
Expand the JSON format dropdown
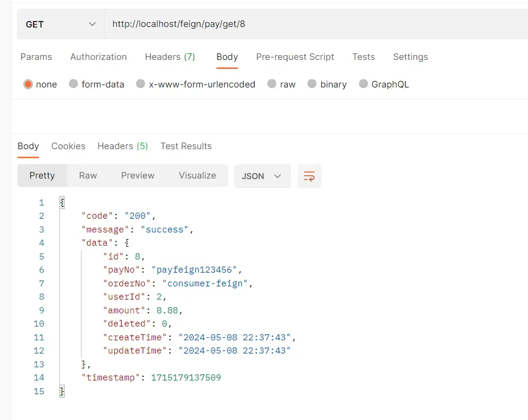[x=262, y=176]
